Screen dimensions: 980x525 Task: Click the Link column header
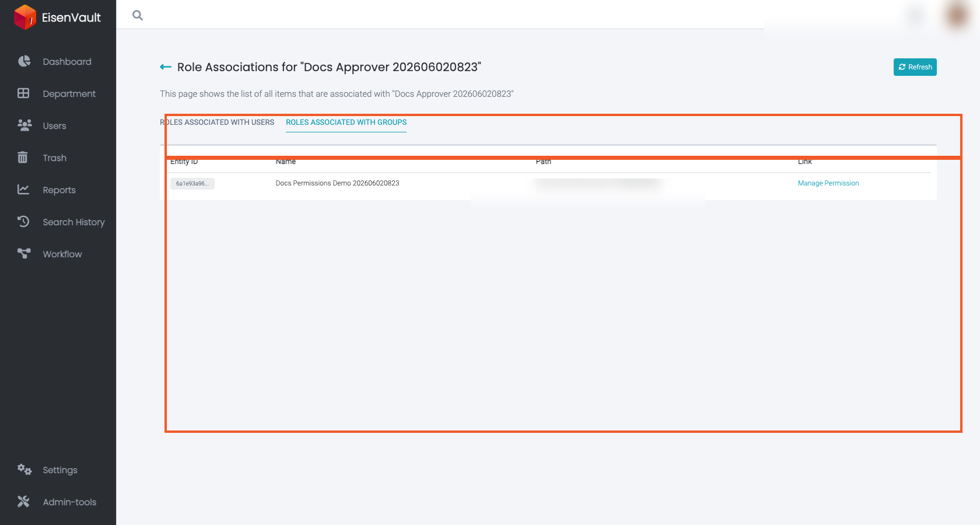coord(805,162)
